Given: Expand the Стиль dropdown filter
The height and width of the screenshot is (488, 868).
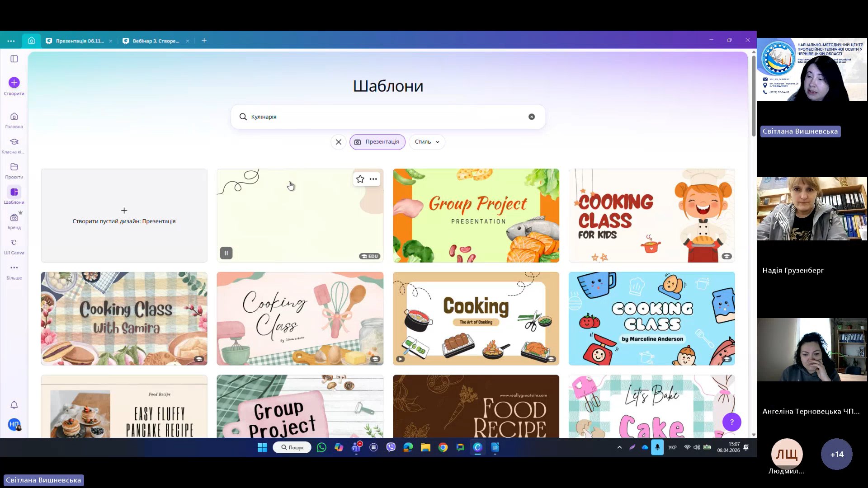Looking at the screenshot, I should pos(427,142).
